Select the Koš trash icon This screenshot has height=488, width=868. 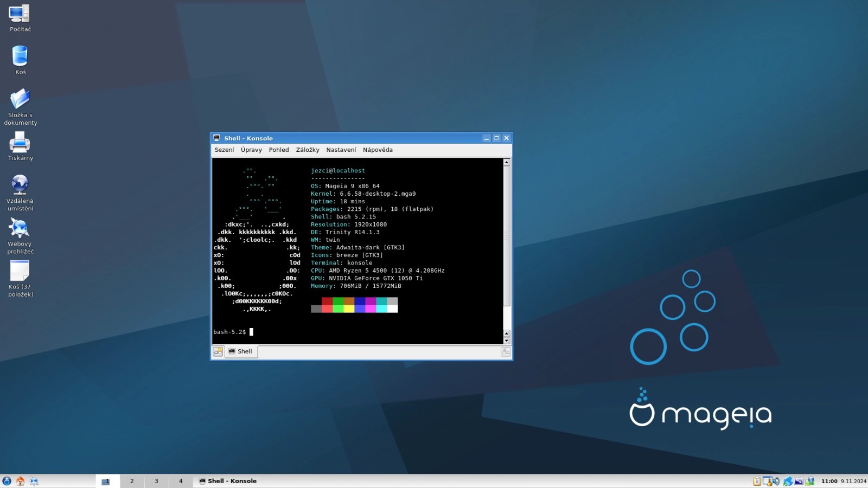click(20, 60)
